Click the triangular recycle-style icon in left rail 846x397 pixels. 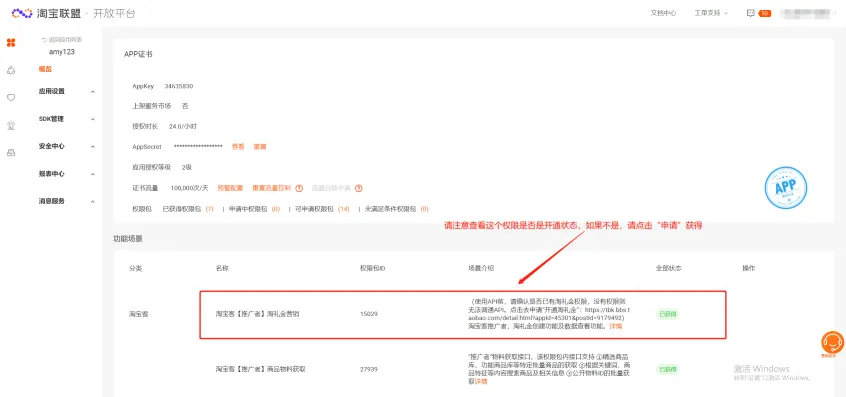(x=11, y=70)
